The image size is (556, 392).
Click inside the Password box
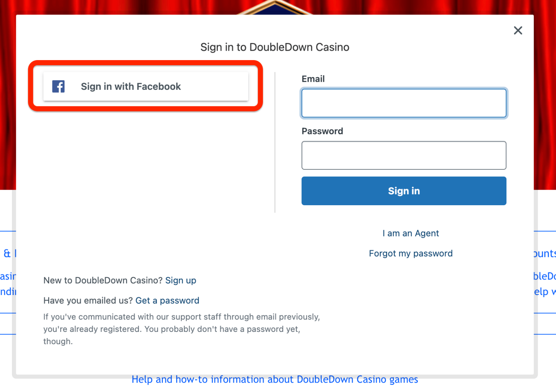click(x=404, y=155)
